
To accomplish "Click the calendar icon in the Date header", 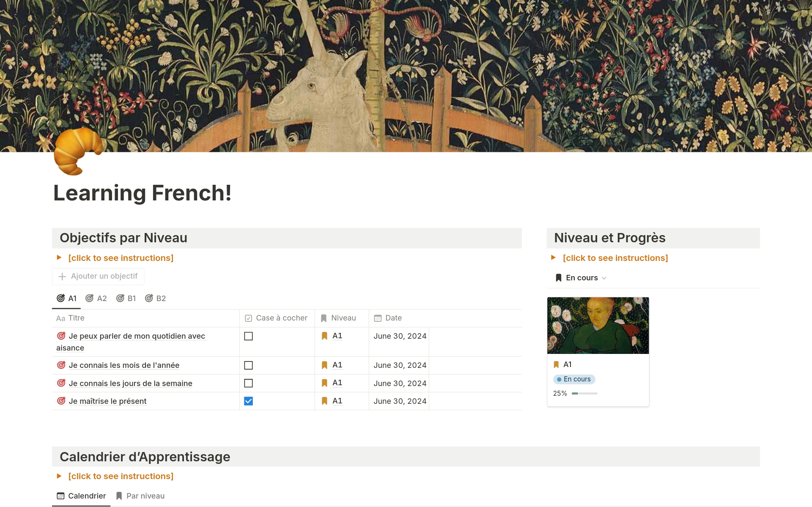I will tap(377, 318).
